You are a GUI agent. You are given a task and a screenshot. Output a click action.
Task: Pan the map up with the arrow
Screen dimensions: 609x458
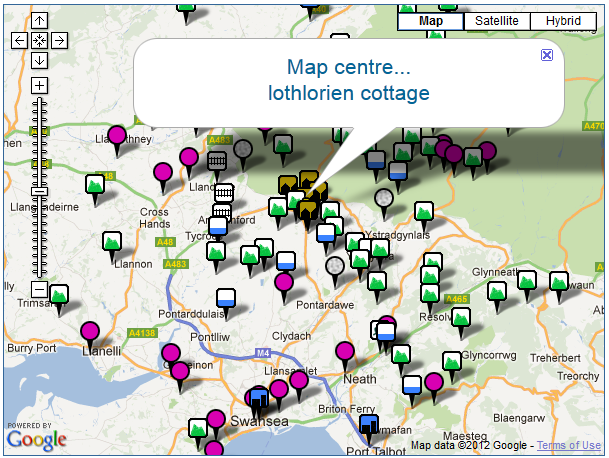point(39,21)
